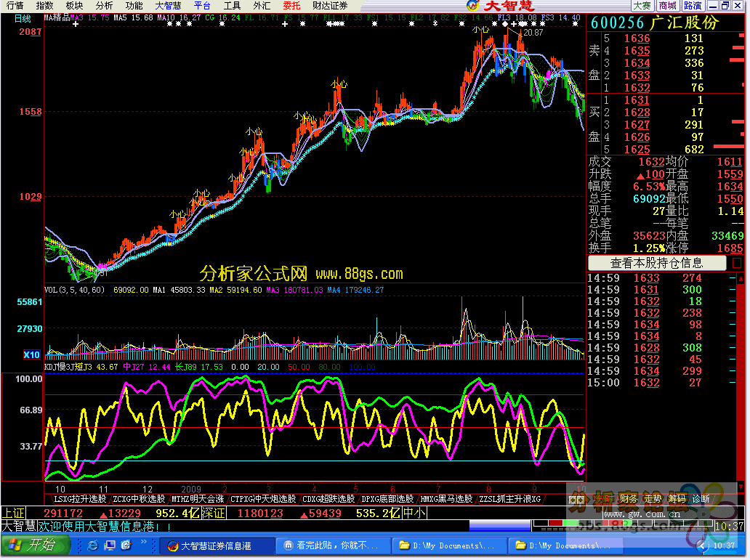Click buy-5 price 1625 in order book
The width and height of the screenshot is (750, 560).
[x=637, y=149]
